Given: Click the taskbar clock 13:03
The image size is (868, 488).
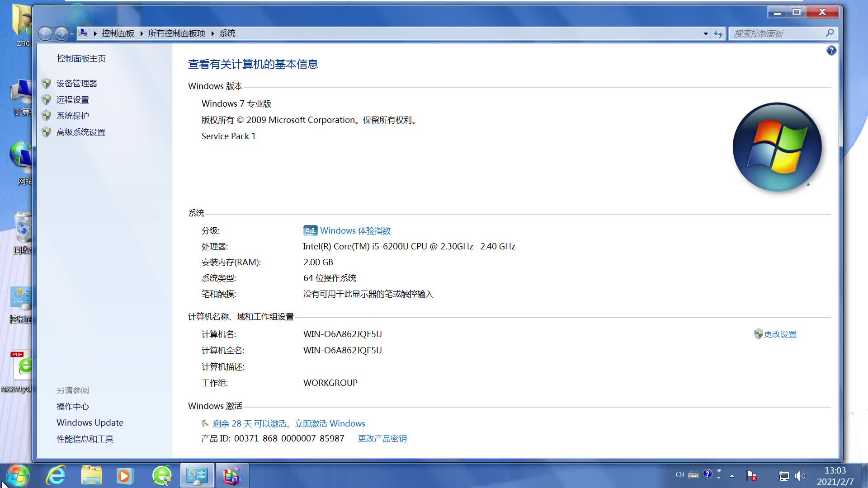Looking at the screenshot, I should coord(835,471).
